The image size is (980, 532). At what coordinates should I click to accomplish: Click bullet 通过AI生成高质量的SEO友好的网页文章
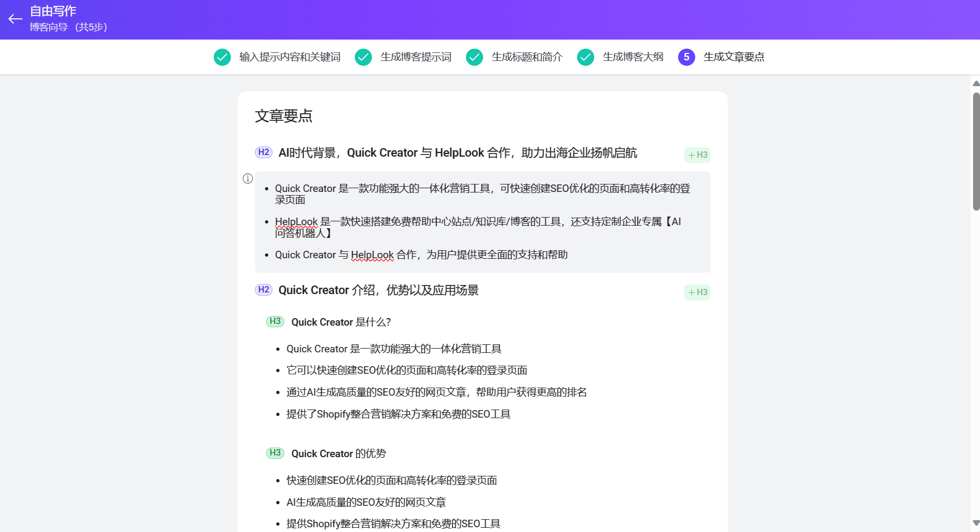[x=437, y=392]
